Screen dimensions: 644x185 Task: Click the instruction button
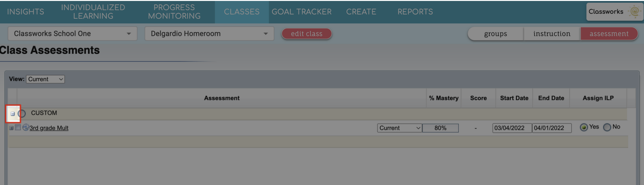(x=551, y=33)
